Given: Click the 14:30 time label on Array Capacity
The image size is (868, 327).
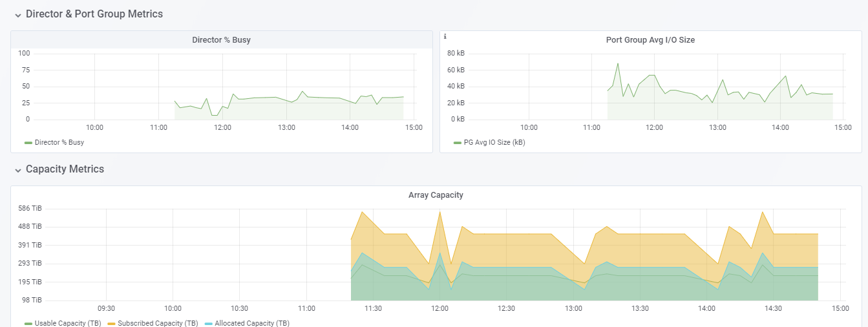Looking at the screenshot, I should (774, 308).
